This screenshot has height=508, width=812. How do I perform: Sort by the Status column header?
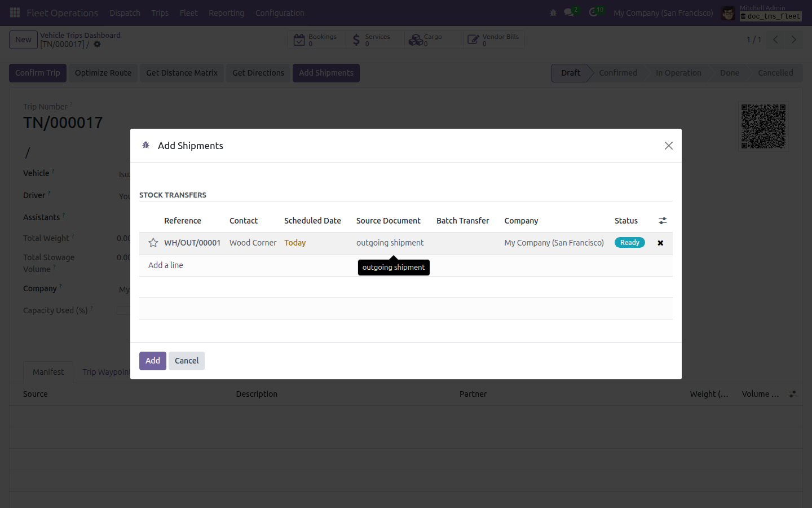(x=626, y=221)
